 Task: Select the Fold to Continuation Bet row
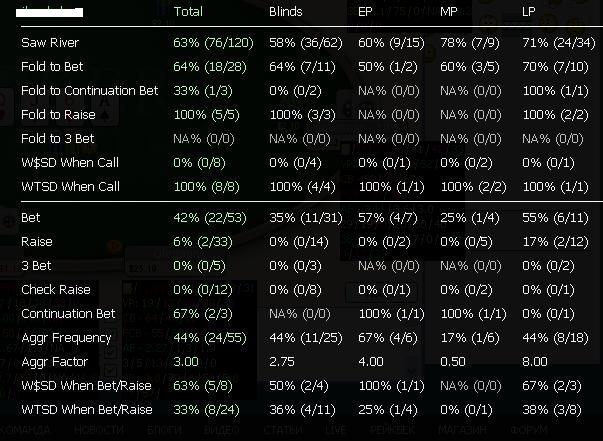[x=89, y=91]
